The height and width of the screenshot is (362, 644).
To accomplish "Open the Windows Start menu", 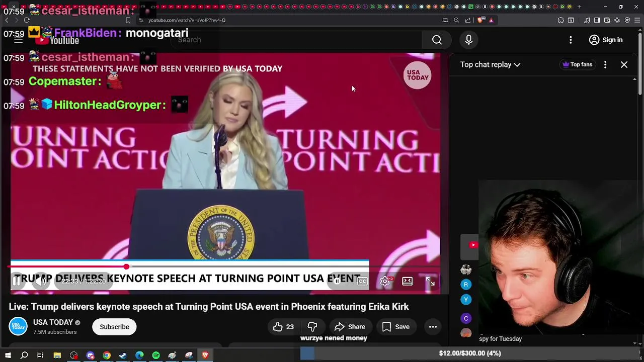I will pyautogui.click(x=8, y=355).
